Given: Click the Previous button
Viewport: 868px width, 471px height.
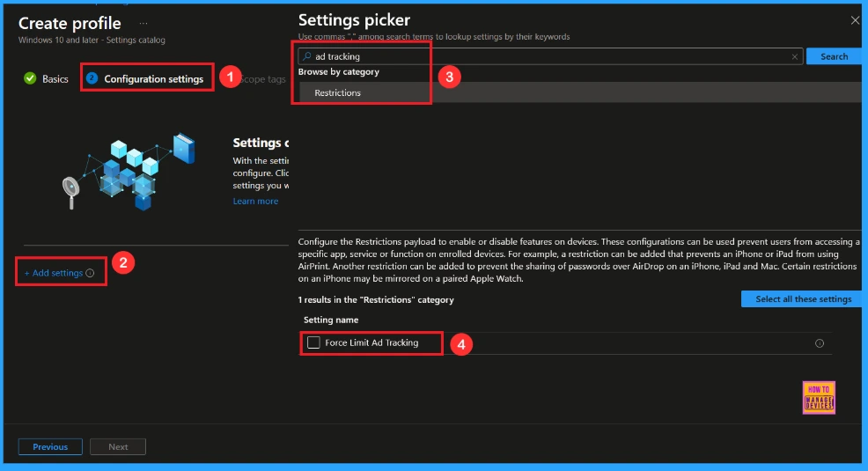Looking at the screenshot, I should 50,446.
